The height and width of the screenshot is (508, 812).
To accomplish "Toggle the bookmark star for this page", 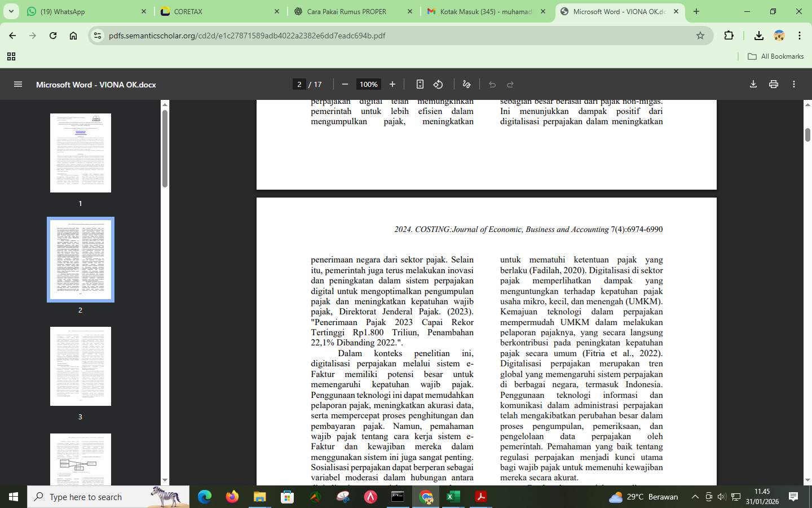I will coord(700,36).
